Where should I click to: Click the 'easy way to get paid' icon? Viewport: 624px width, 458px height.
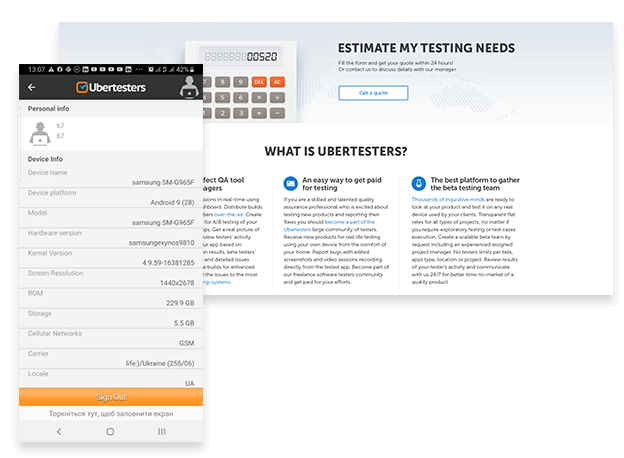(x=289, y=183)
